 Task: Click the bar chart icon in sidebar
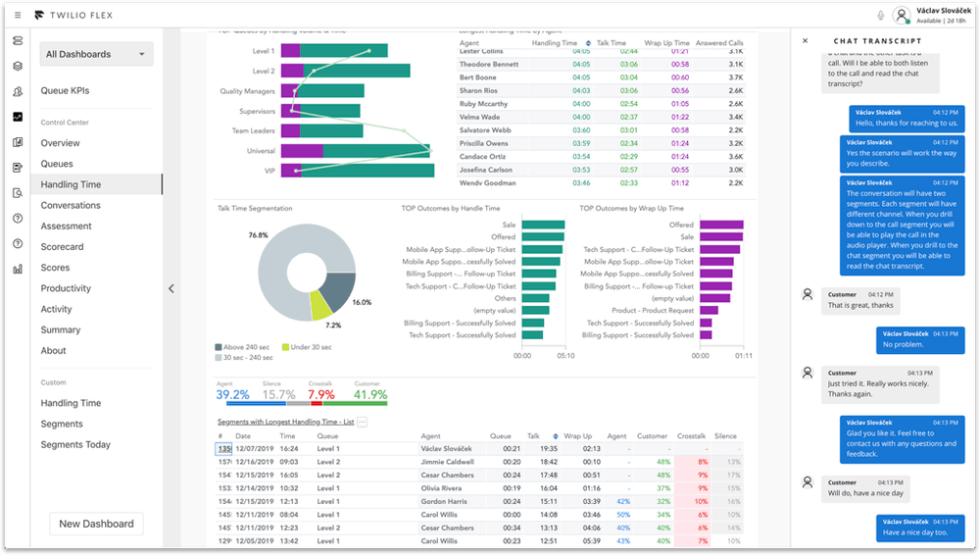(18, 269)
